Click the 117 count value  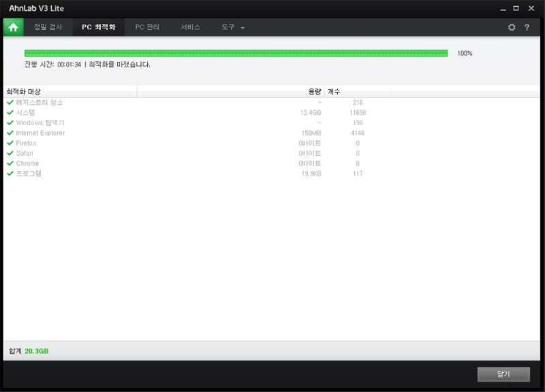coord(358,174)
